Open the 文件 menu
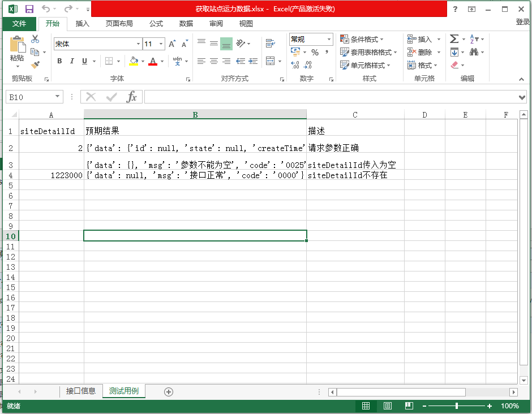This screenshot has width=532, height=414. point(19,24)
